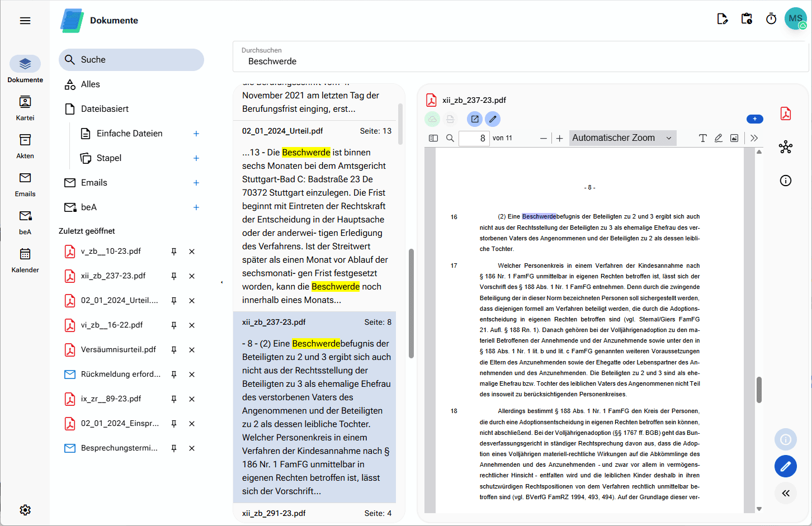Click the pencil edit button above PDF toolbar
Image resolution: width=812 pixels, height=526 pixels.
click(493, 119)
